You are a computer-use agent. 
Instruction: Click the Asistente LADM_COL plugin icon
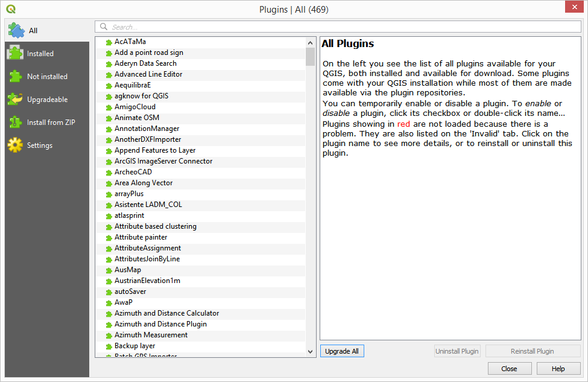pos(109,206)
